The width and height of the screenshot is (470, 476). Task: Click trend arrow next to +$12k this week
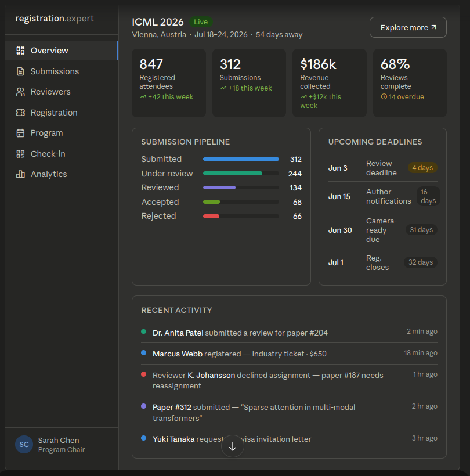[303, 97]
